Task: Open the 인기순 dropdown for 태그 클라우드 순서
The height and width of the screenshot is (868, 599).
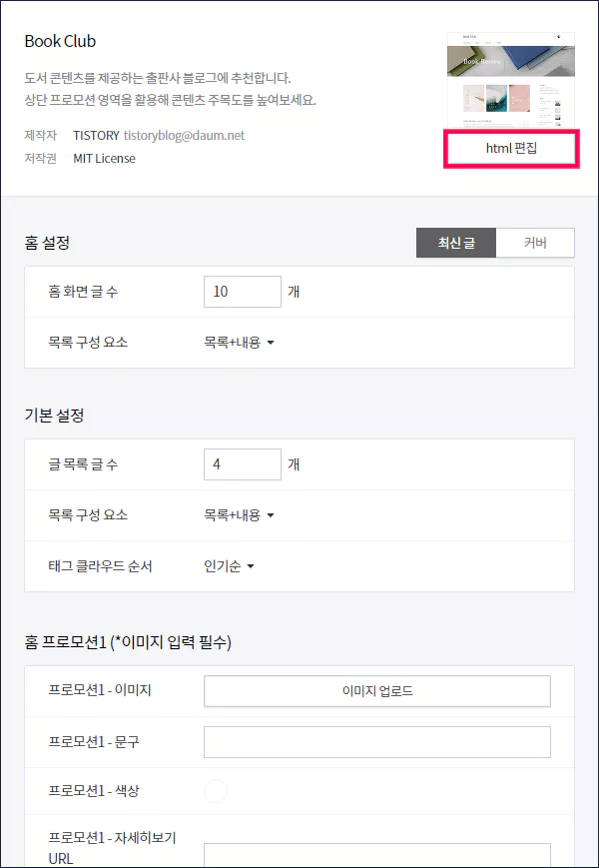Action: (226, 562)
